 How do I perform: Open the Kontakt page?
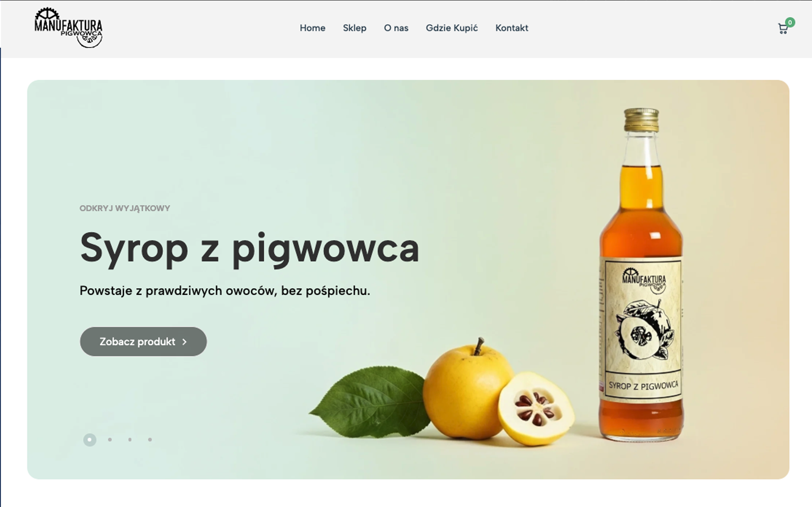click(512, 28)
